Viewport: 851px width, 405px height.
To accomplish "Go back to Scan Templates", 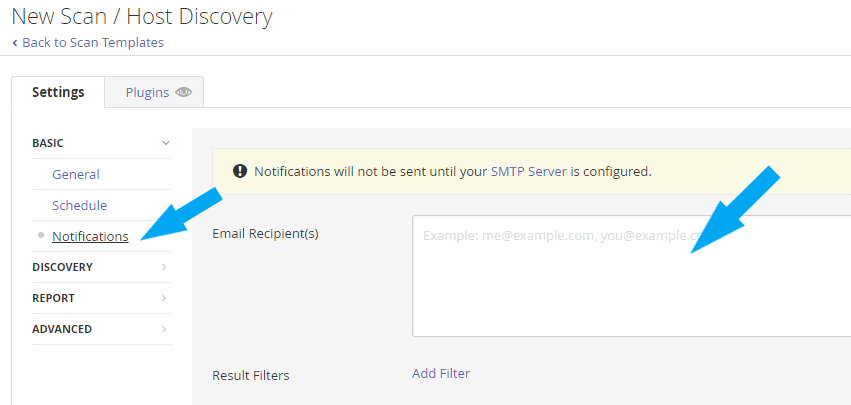I will click(93, 42).
